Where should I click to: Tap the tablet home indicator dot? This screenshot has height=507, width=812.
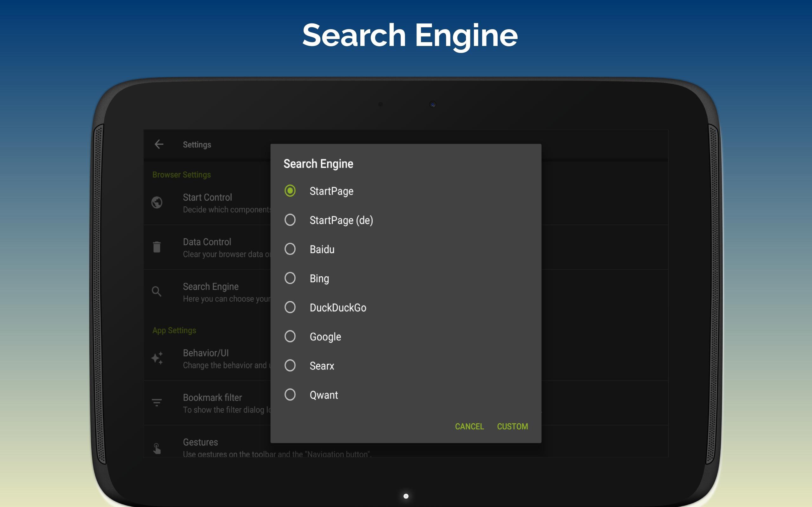pyautogui.click(x=406, y=496)
